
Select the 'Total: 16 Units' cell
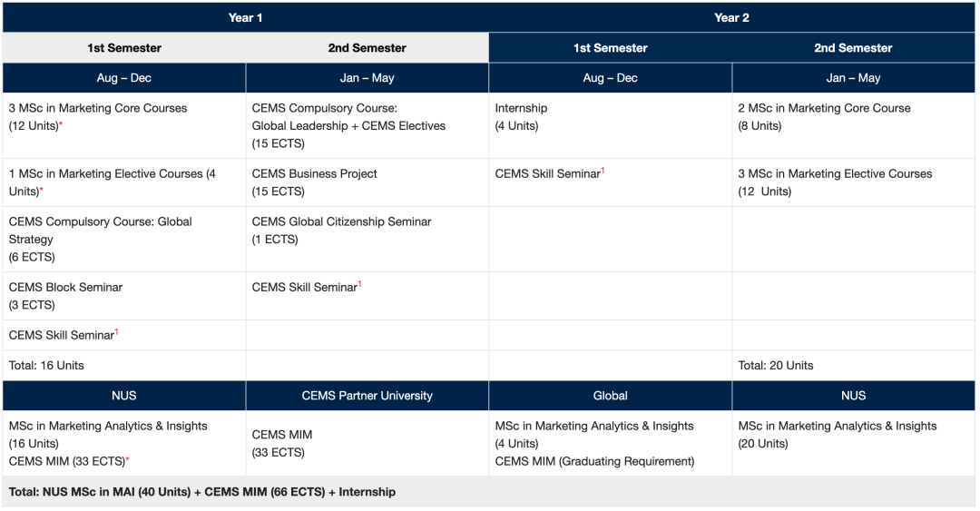point(124,365)
